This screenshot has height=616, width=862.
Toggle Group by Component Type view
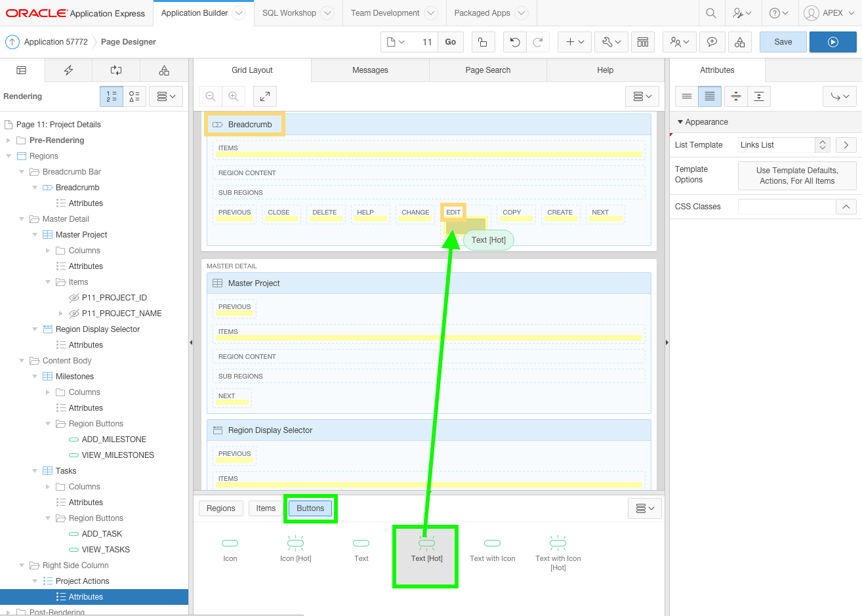click(134, 96)
